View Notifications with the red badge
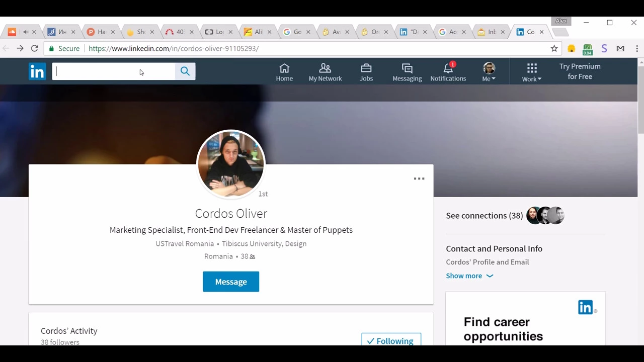Screen dimensions: 644x362 pyautogui.click(x=448, y=72)
